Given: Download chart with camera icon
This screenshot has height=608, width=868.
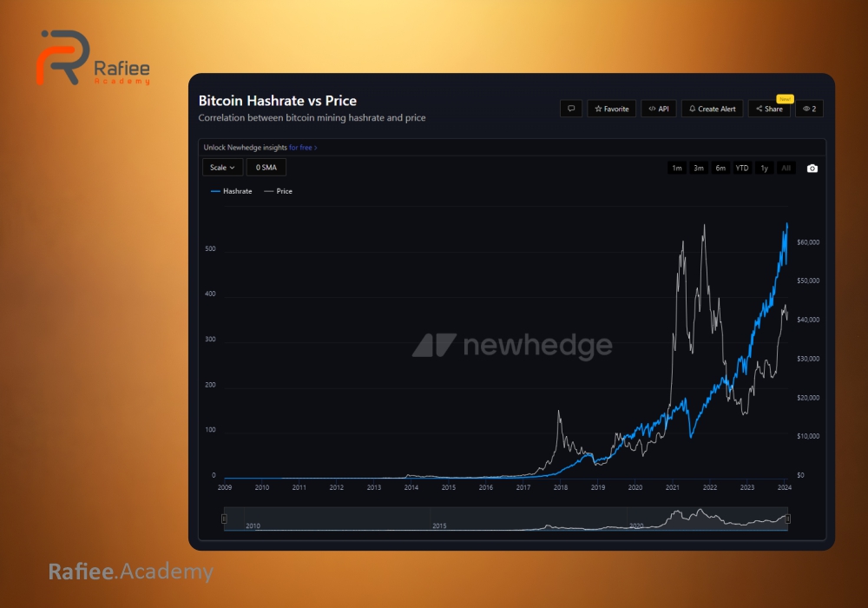Looking at the screenshot, I should coord(812,169).
